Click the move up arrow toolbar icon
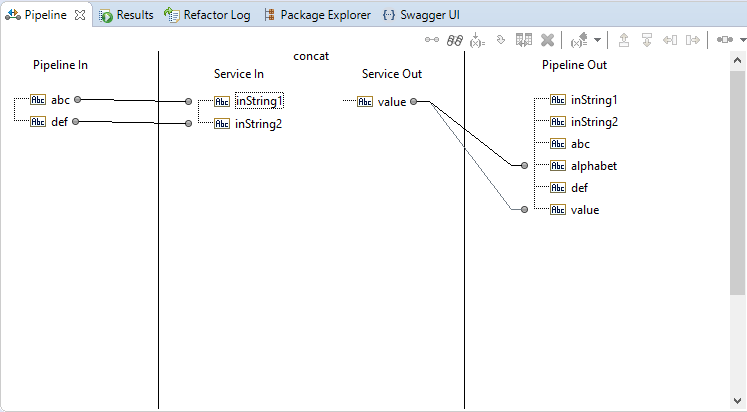 (x=624, y=40)
